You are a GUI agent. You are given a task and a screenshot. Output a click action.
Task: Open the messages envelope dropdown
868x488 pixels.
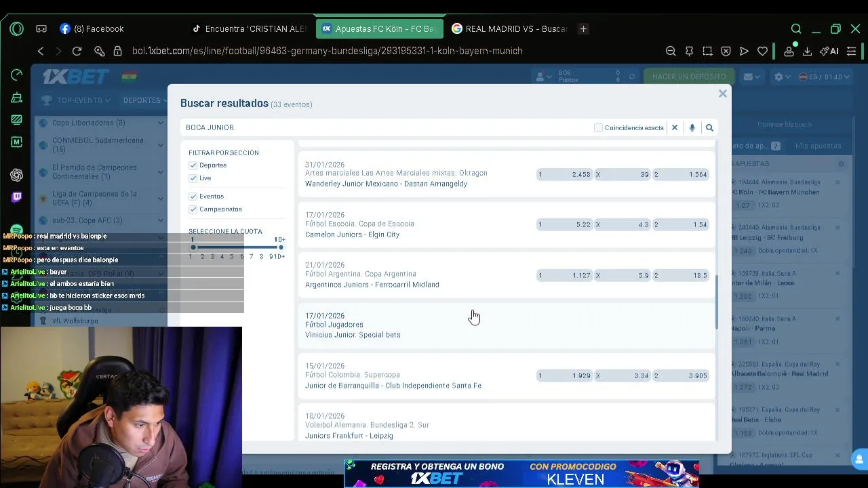coord(752,77)
